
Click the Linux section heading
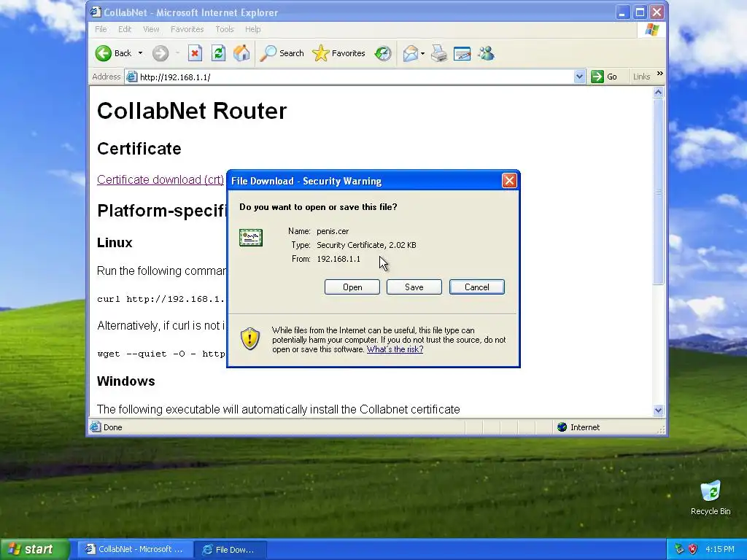115,242
